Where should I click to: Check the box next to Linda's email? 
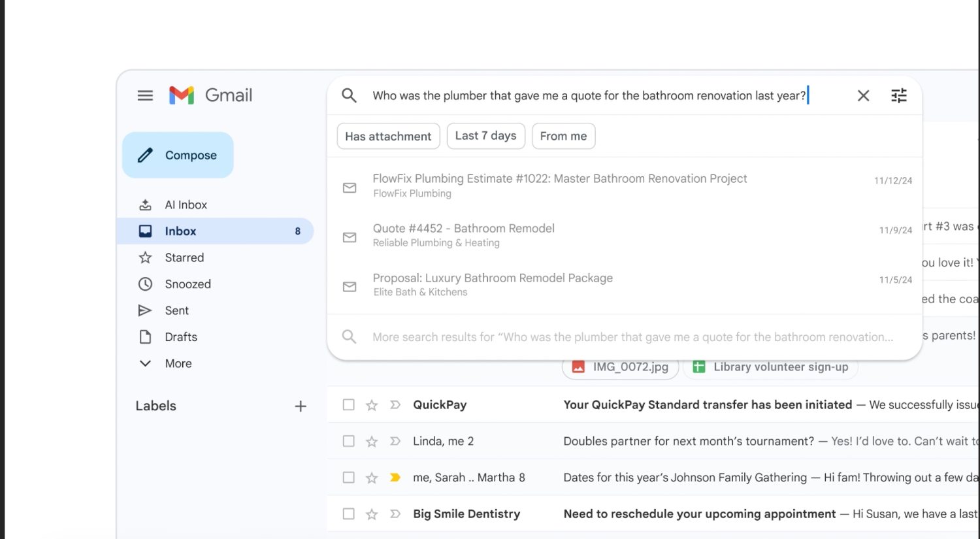pos(348,441)
